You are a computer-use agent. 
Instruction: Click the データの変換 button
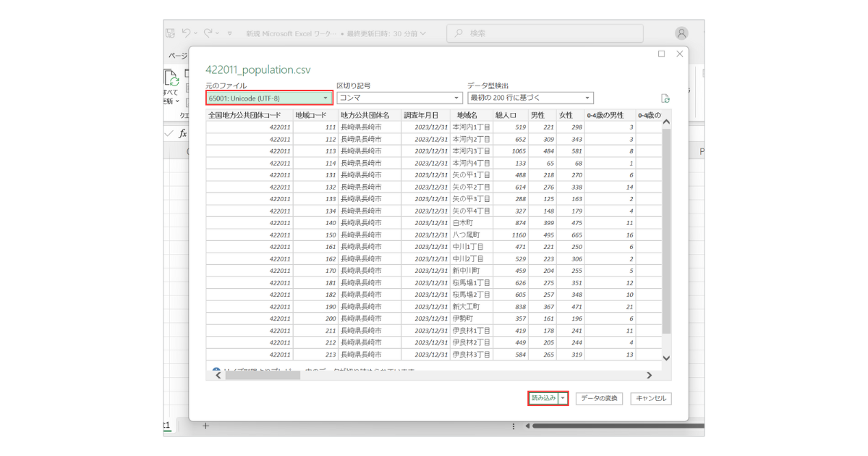tap(600, 398)
